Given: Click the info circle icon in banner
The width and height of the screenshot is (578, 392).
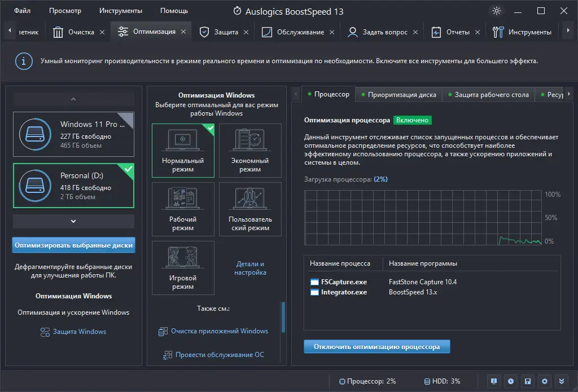Looking at the screenshot, I should click(24, 61).
